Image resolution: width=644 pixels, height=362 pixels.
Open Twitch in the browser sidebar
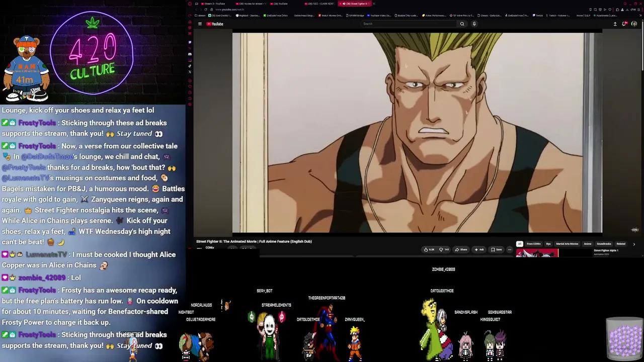pyautogui.click(x=190, y=42)
